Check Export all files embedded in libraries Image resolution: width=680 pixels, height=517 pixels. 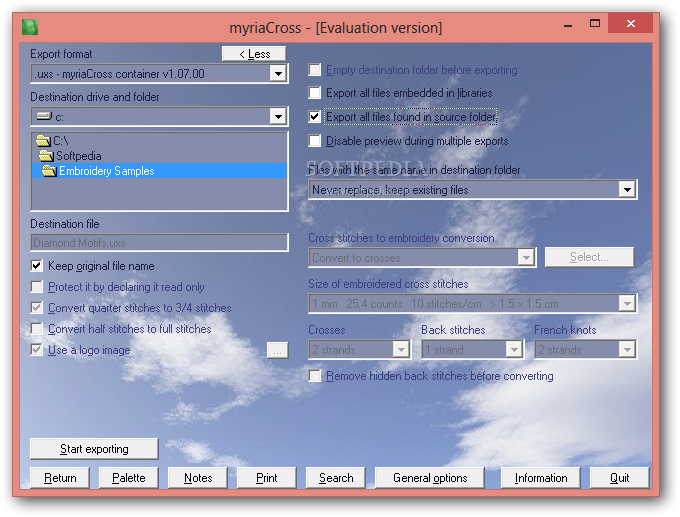click(x=314, y=93)
